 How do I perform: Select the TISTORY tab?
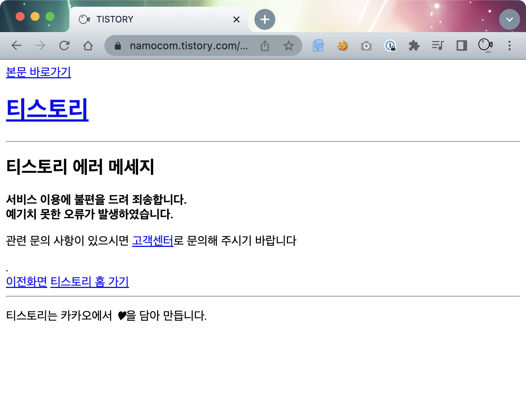point(159,19)
